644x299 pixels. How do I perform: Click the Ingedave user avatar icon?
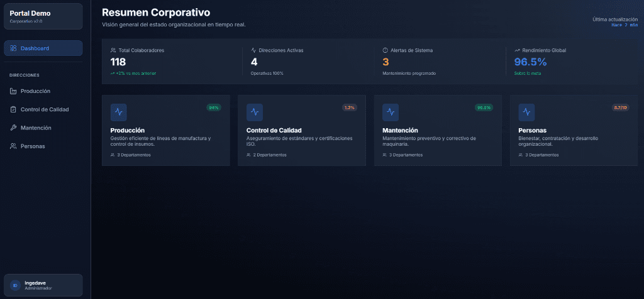coord(15,285)
